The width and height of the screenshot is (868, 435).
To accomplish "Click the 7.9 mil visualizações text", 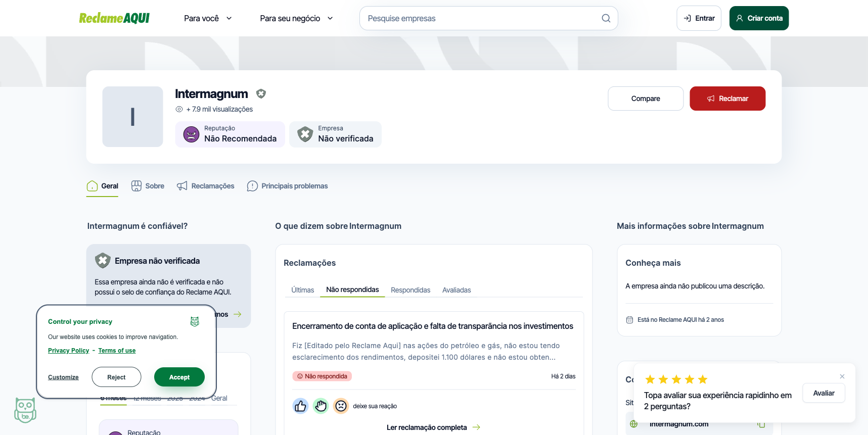I will click(x=219, y=109).
